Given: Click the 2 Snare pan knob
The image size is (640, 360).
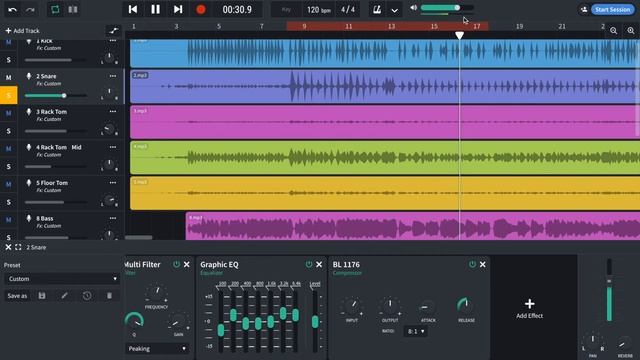Looking at the screenshot, I should point(109,92).
